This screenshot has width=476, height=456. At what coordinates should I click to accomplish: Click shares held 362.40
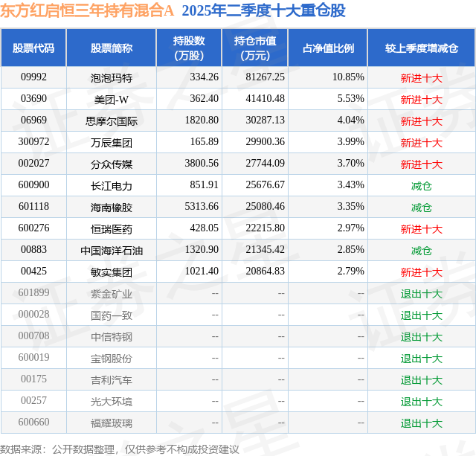coord(204,98)
